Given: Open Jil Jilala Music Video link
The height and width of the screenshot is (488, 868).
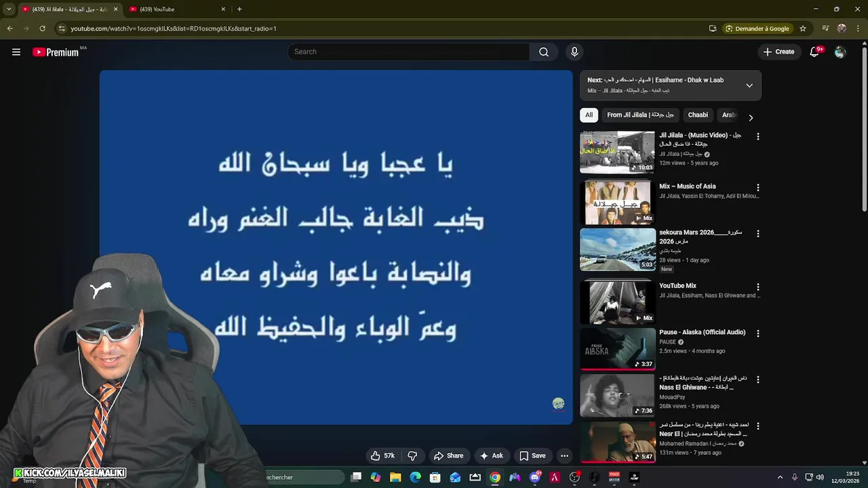Looking at the screenshot, I should pos(701,140).
